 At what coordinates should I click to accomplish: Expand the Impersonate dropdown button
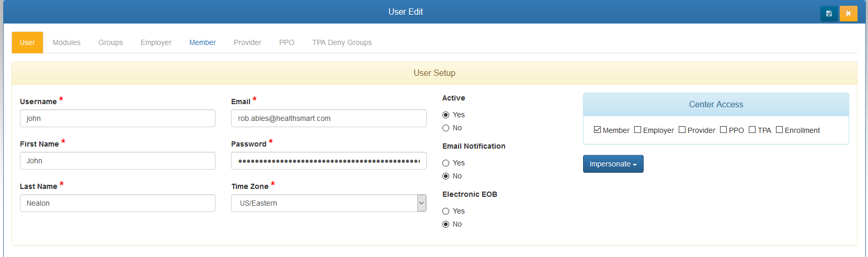613,164
